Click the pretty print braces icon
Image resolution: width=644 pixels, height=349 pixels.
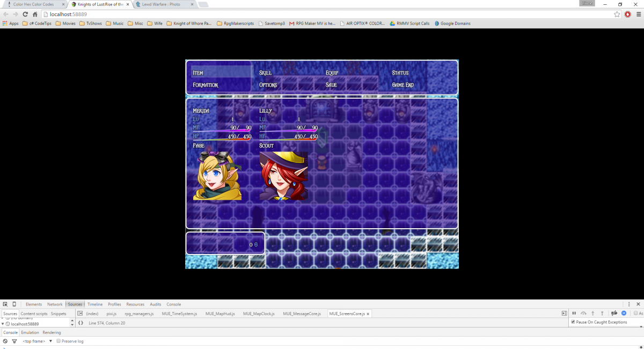pos(80,323)
